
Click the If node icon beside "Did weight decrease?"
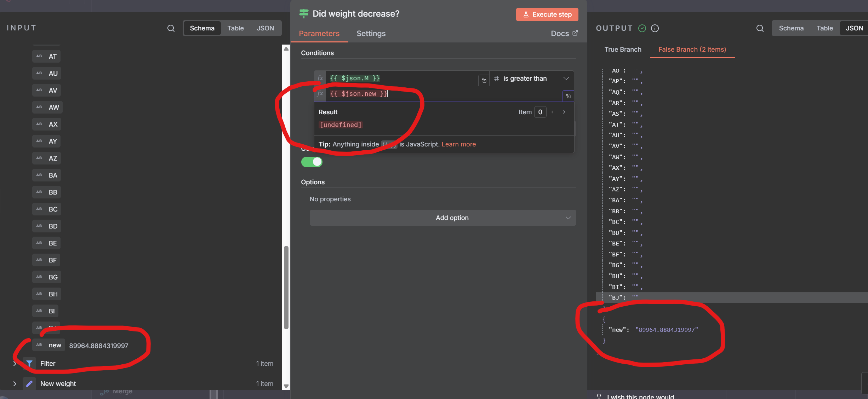tap(304, 14)
